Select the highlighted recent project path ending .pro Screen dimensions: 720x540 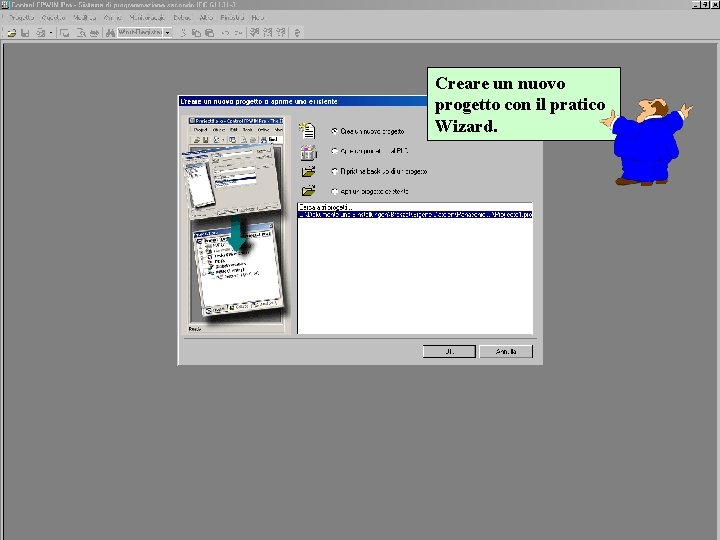(x=415, y=214)
